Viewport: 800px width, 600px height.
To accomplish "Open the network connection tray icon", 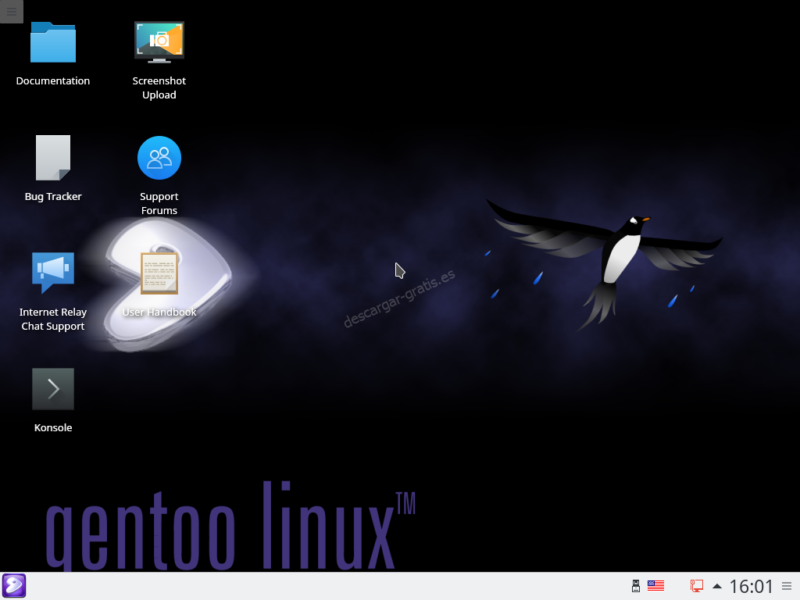I will (x=697, y=586).
